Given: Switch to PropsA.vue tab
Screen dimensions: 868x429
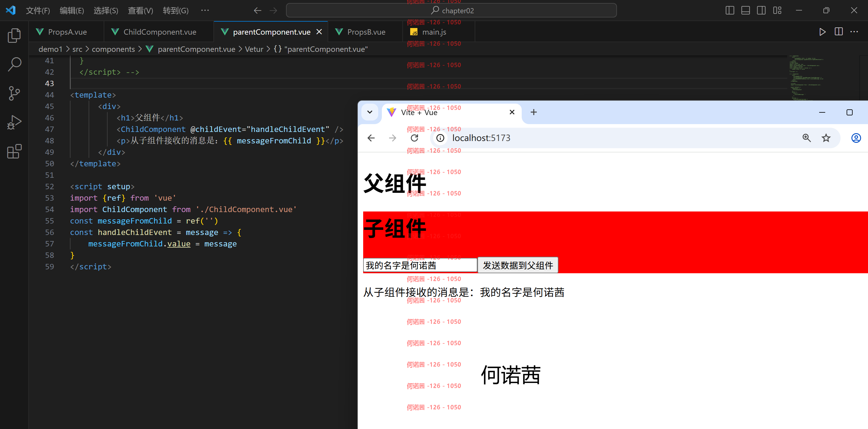Looking at the screenshot, I should click(x=66, y=32).
